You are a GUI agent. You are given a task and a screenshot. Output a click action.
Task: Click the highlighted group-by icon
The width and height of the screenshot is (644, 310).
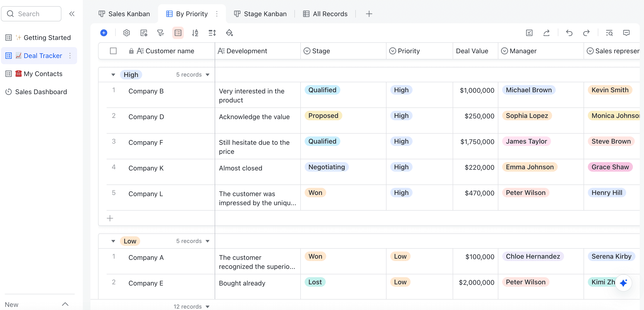[178, 33]
